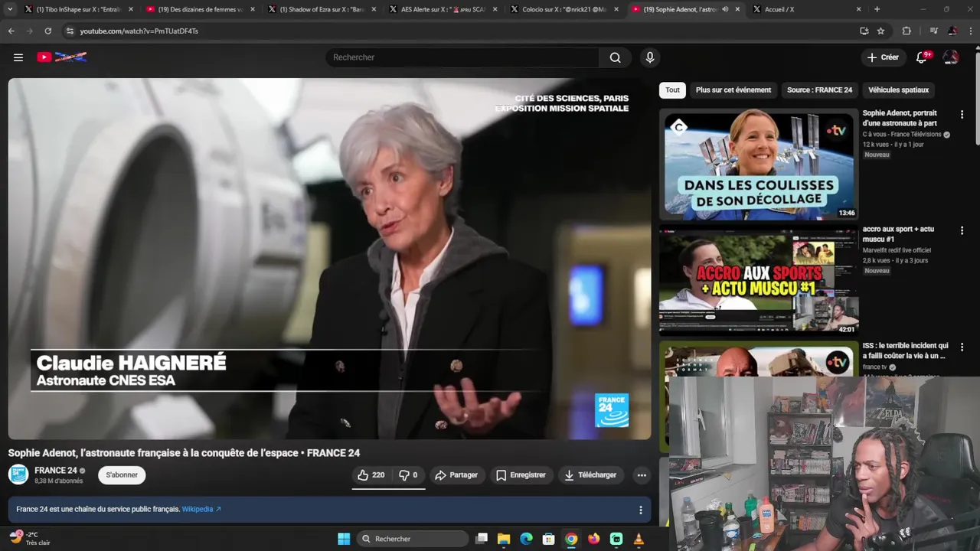
Task: Click the YouTube Rechercher search field
Action: pyautogui.click(x=463, y=57)
